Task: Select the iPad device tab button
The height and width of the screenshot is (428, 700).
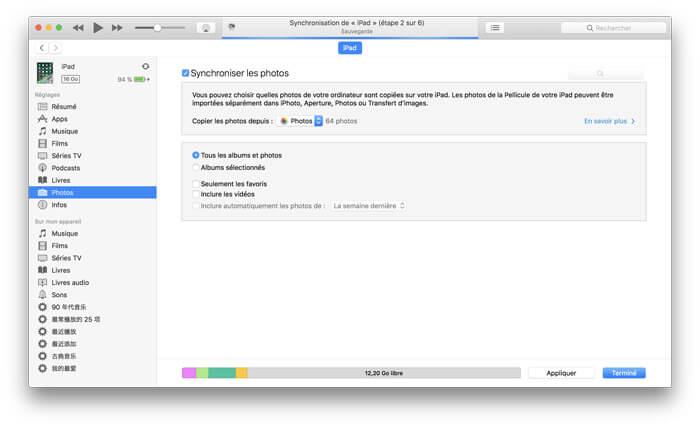Action: coord(350,48)
